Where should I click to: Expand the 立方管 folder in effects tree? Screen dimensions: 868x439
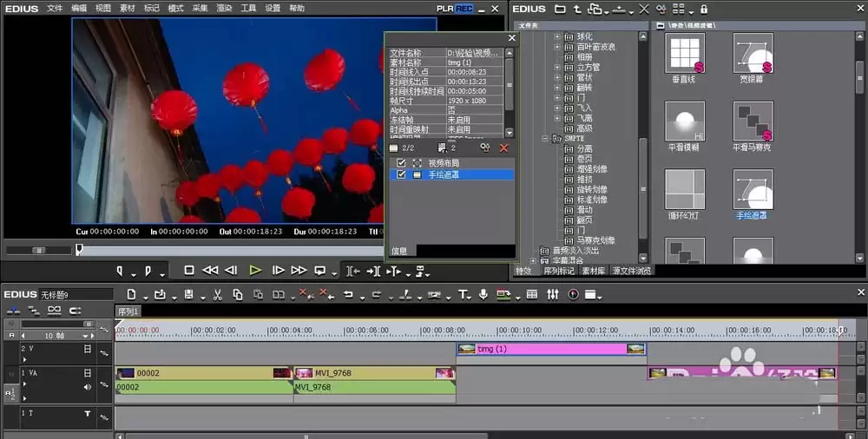coord(557,68)
